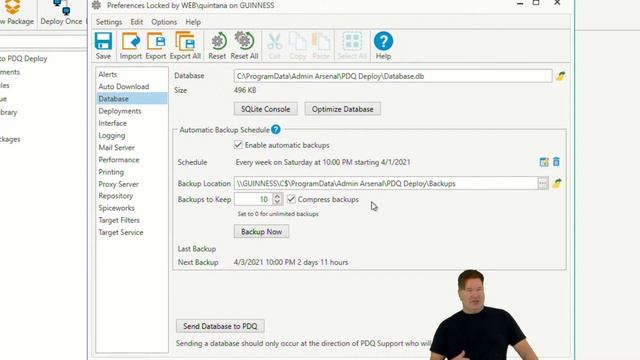
Task: Click the SQLite Console button
Action: (x=266, y=109)
